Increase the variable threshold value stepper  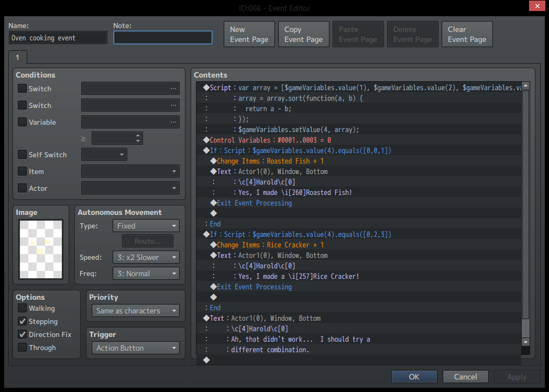pyautogui.click(x=138, y=135)
